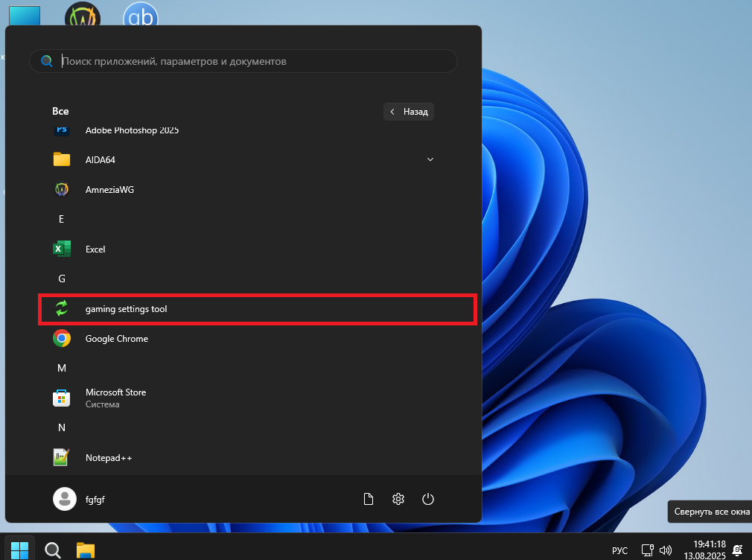The width and height of the screenshot is (752, 560).
Task: Focus the app search input field
Action: pyautogui.click(x=243, y=61)
